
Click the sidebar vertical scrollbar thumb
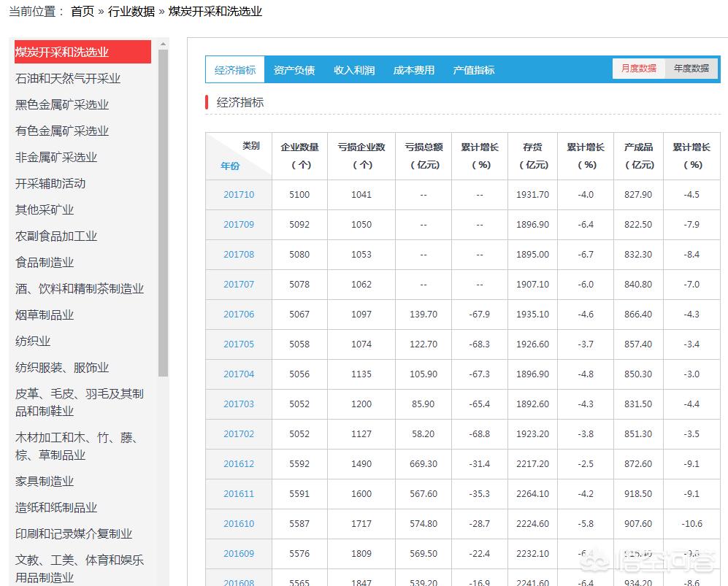(x=163, y=213)
